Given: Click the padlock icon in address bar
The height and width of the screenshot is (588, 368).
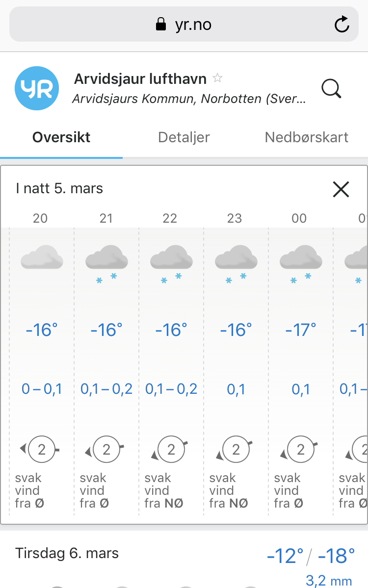Looking at the screenshot, I should (161, 24).
